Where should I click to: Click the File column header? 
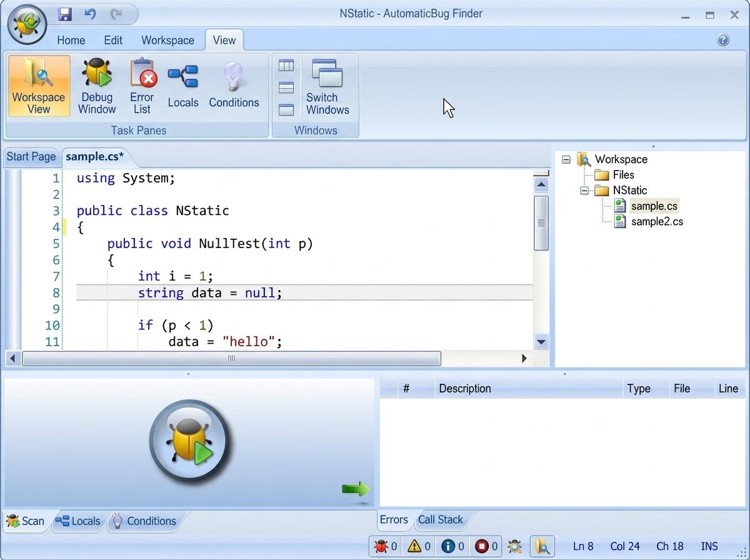692,388
